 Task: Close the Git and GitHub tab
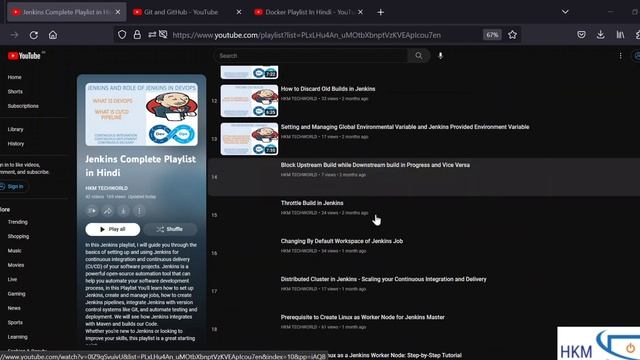[239, 12]
